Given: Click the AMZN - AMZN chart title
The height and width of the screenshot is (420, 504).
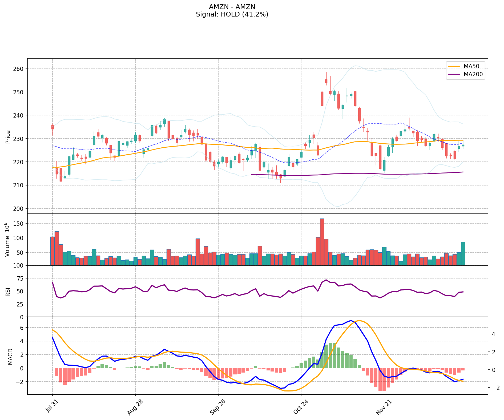Looking at the screenshot, I should point(232,7).
